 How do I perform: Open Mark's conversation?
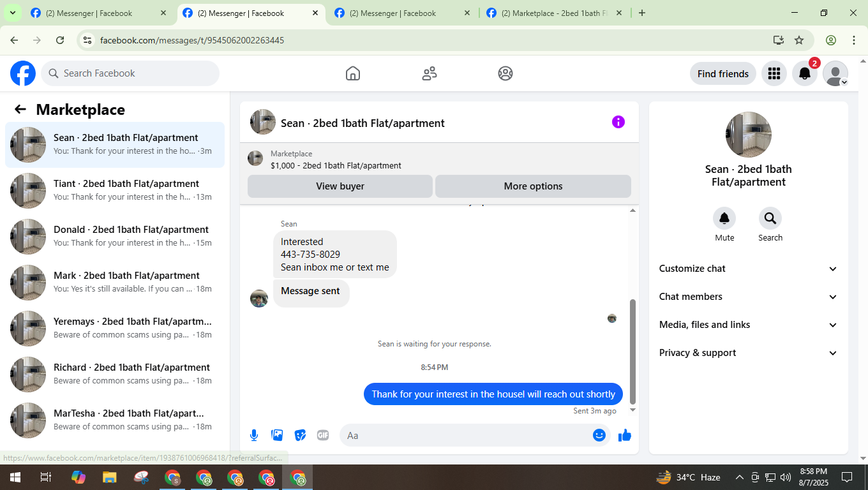(x=115, y=283)
